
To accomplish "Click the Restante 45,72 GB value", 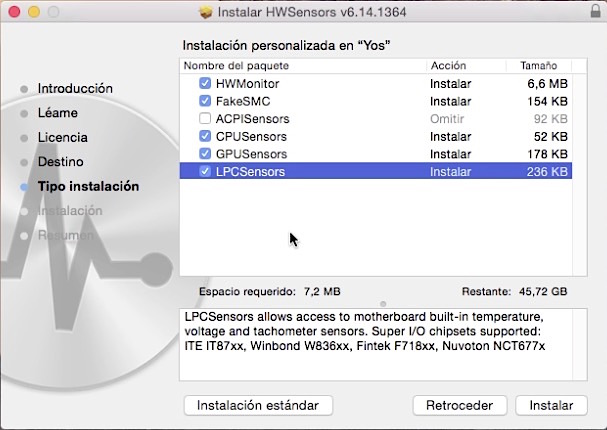I will point(543,291).
